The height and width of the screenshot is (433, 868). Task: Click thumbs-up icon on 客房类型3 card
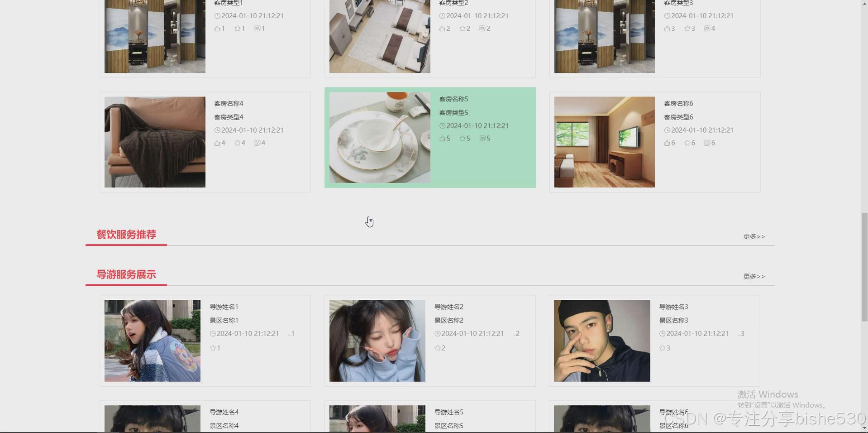(x=667, y=29)
